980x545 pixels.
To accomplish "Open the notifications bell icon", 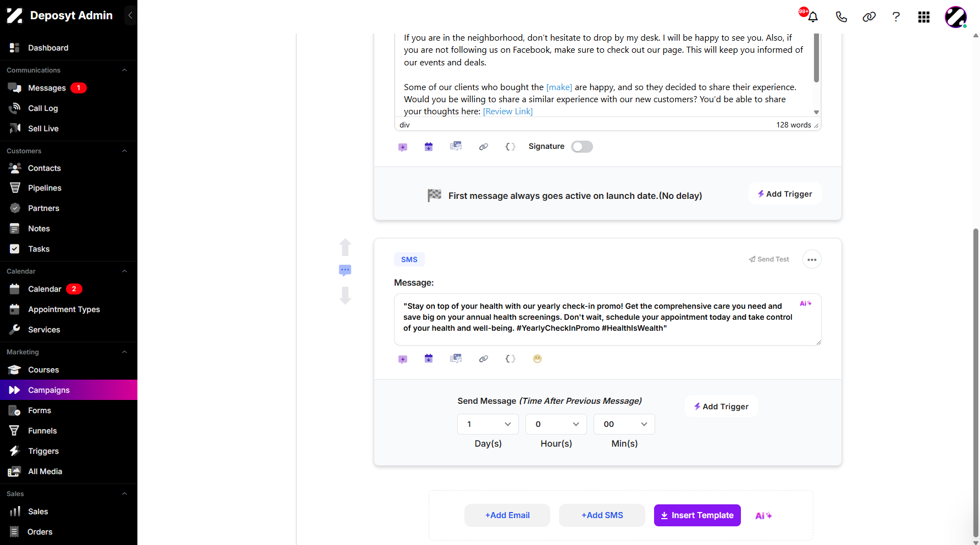I will (813, 16).
